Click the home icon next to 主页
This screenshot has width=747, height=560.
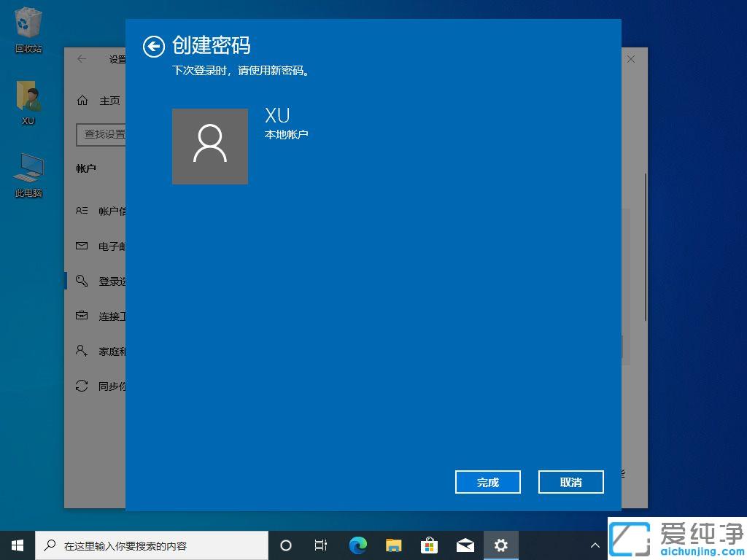click(82, 101)
